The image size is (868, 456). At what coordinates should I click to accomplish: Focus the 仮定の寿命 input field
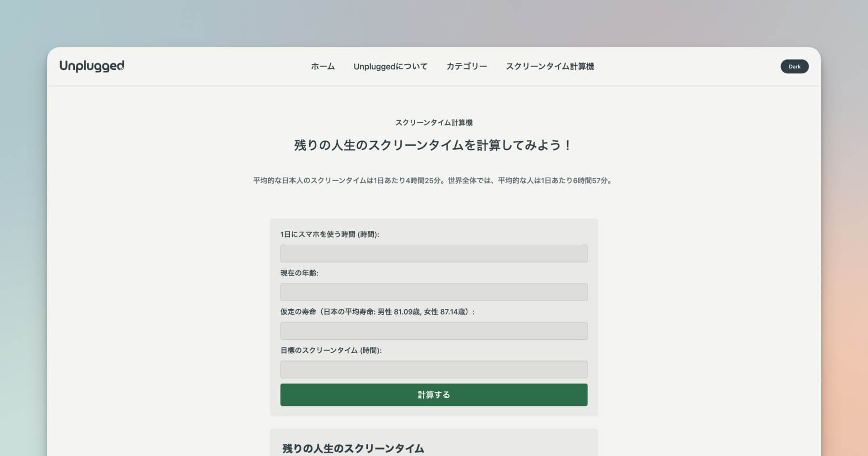point(434,331)
